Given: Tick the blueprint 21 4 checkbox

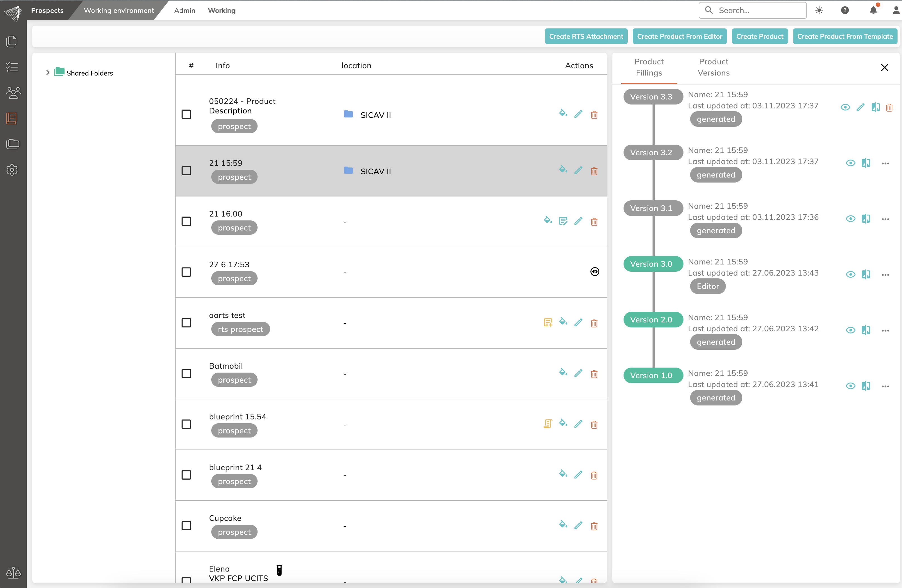Looking at the screenshot, I should (186, 475).
